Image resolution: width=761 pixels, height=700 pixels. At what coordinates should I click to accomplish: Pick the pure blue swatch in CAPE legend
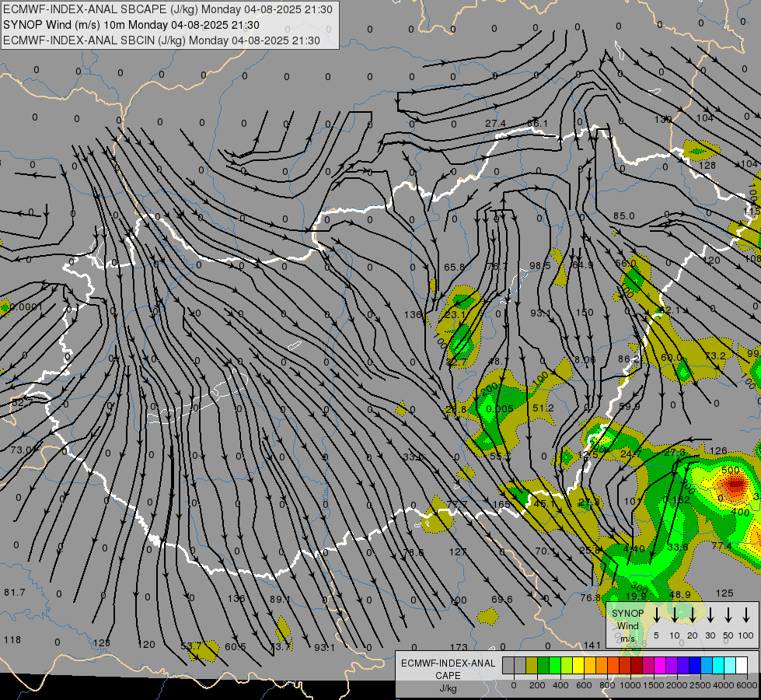695,666
